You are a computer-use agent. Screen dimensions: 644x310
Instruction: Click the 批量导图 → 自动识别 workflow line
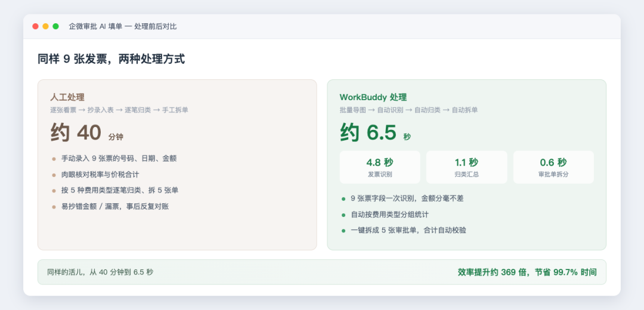pyautogui.click(x=408, y=110)
